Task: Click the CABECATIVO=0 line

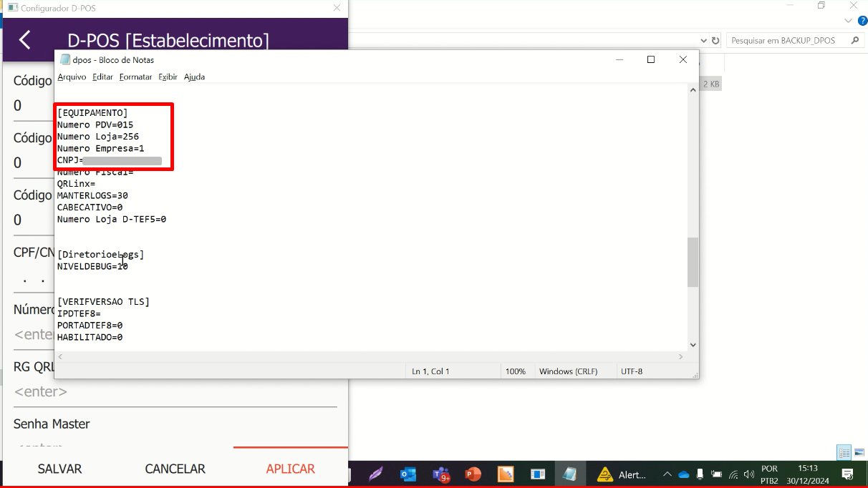Action: click(x=90, y=207)
